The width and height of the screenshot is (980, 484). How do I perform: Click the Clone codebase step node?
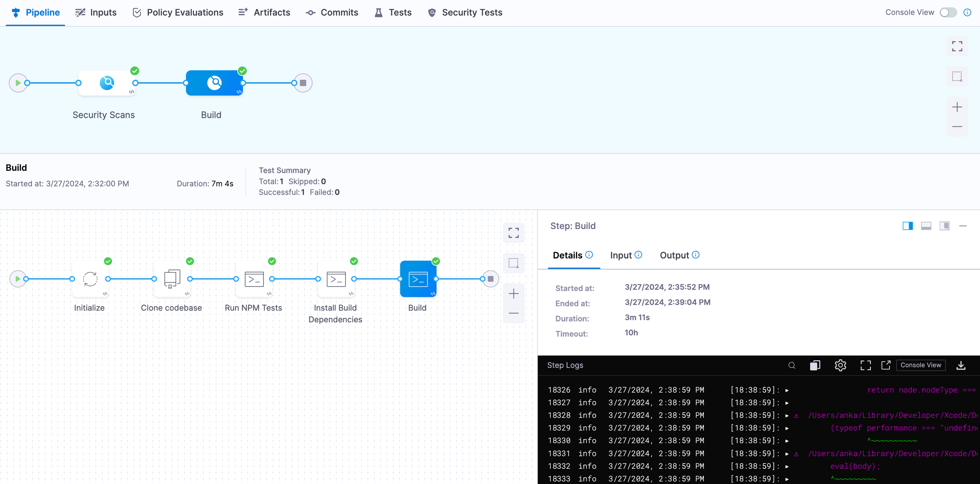[172, 279]
